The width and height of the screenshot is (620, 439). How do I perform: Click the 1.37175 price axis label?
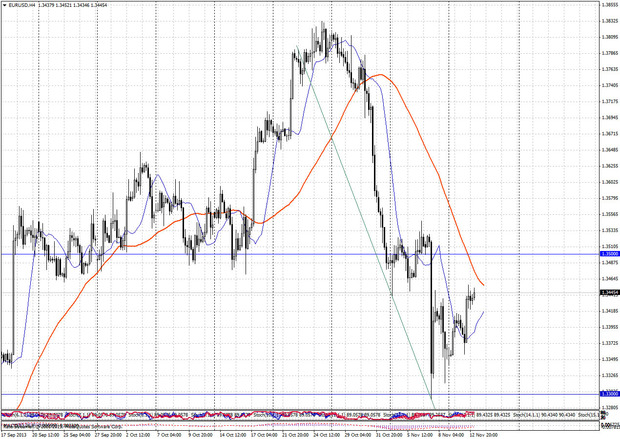coord(610,102)
